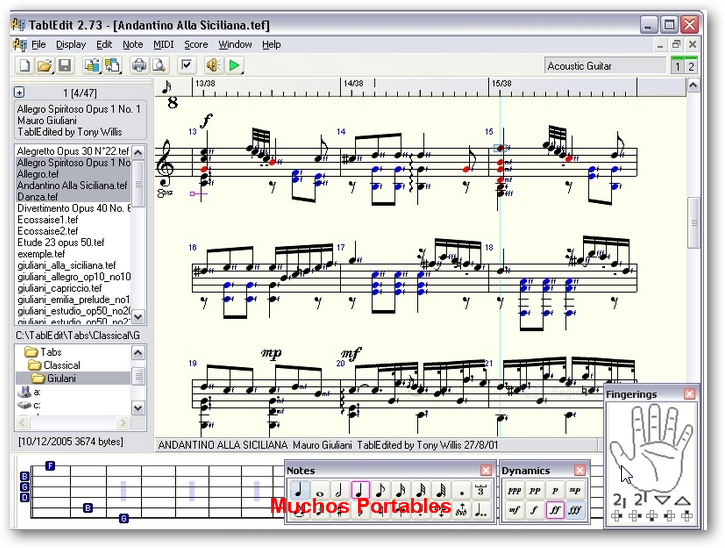Open the Note menu
Viewport: 725px width, 548px height.
pyautogui.click(x=133, y=44)
